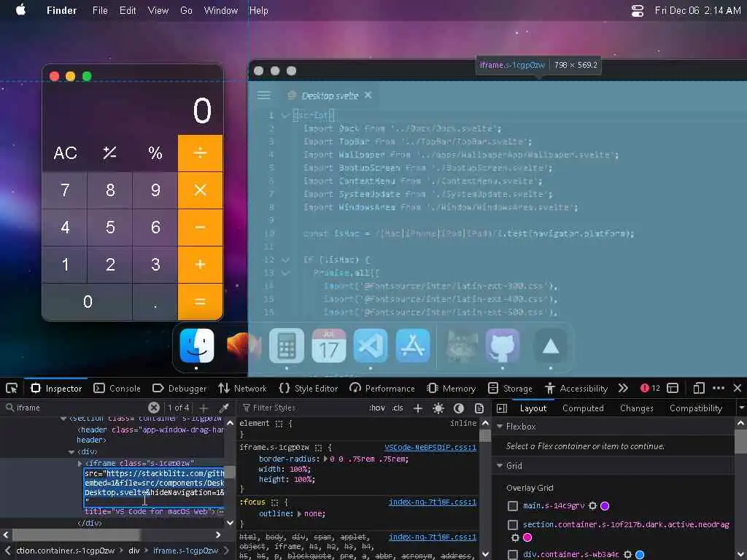The height and width of the screenshot is (560, 747).
Task: Expand the border-radius shorthand value
Action: point(325,459)
